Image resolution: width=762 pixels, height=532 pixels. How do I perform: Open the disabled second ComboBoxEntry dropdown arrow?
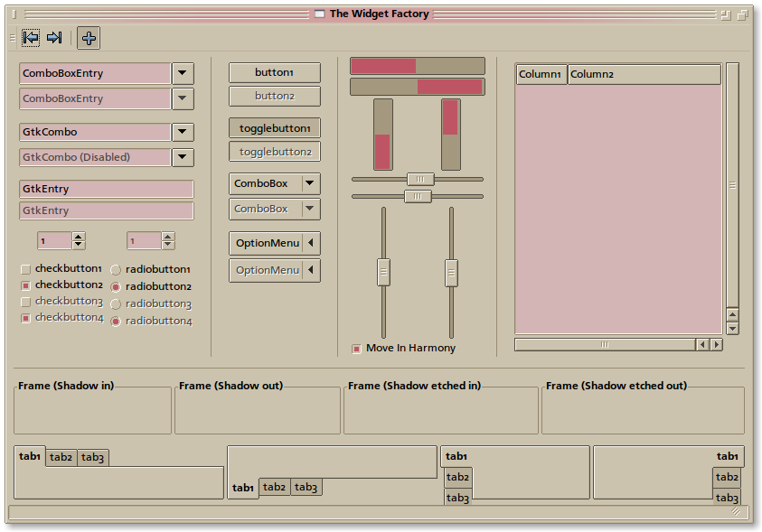(183, 98)
